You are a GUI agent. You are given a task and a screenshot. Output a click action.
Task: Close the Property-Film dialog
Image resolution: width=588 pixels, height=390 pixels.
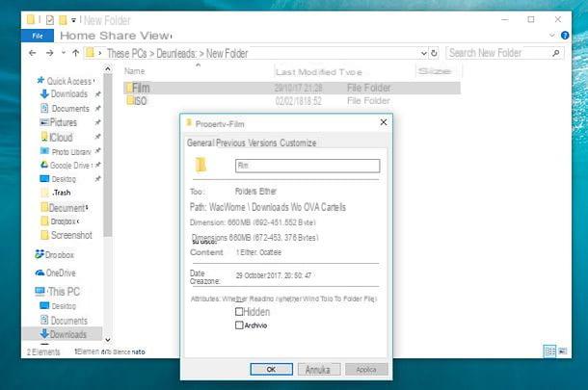pos(384,122)
